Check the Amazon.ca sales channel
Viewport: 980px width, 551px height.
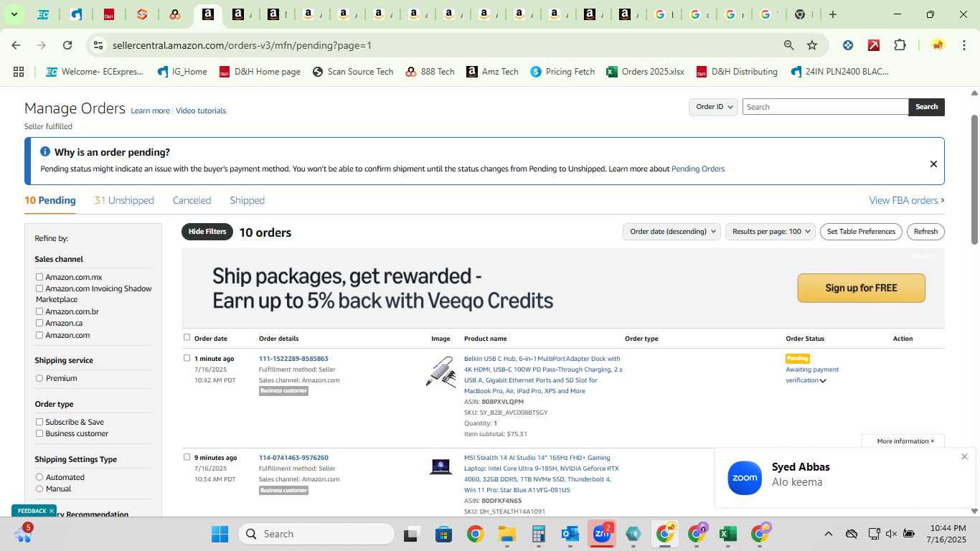click(x=39, y=323)
